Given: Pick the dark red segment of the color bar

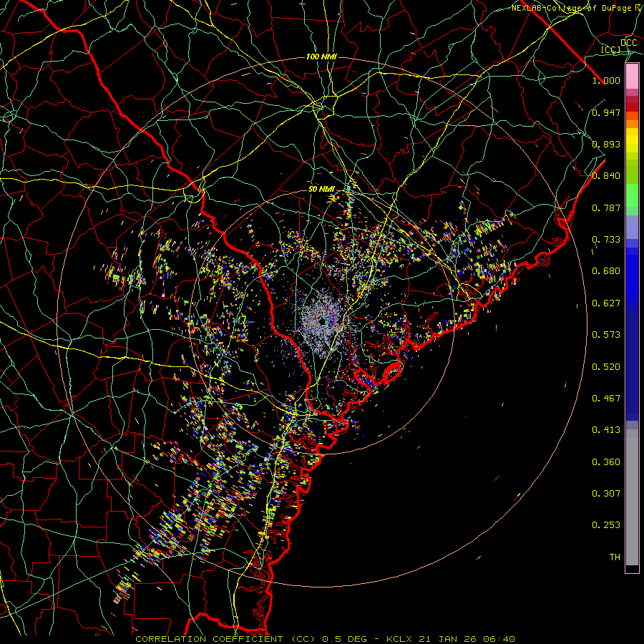Looking at the screenshot, I should coord(632,107).
